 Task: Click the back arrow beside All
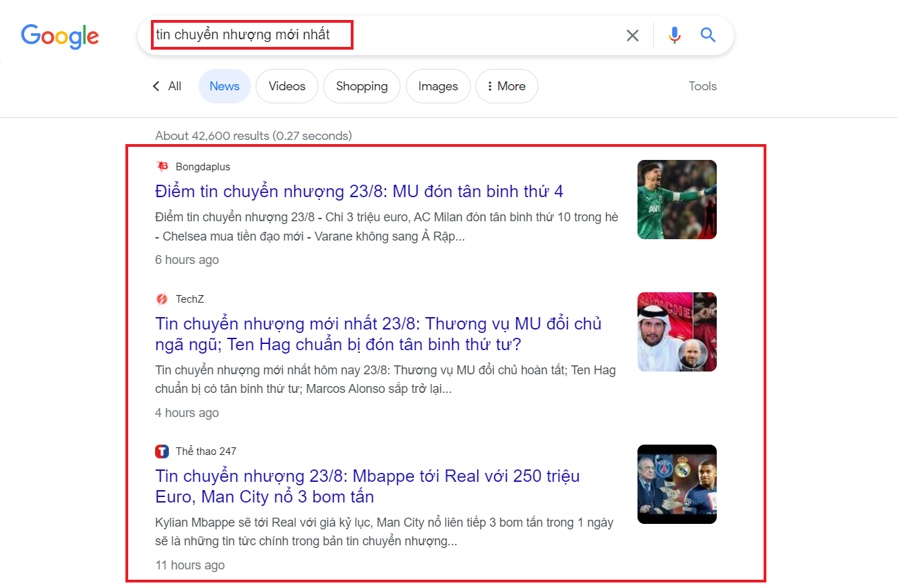click(156, 86)
